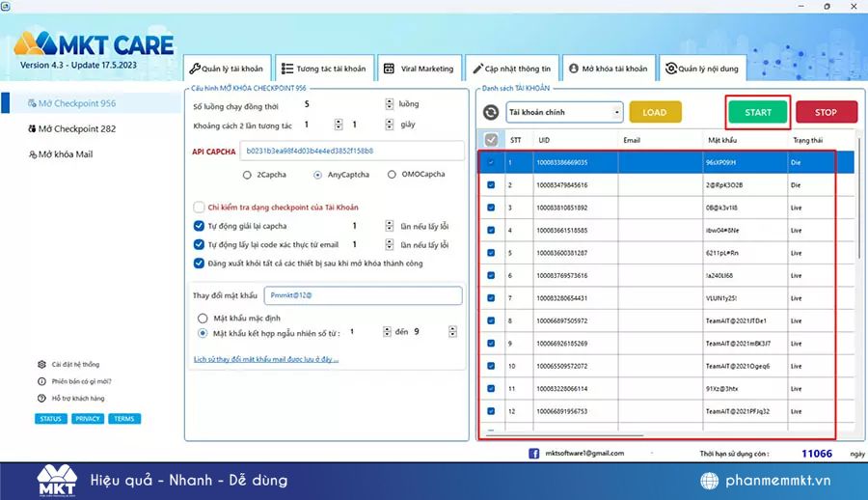Uncheck the checkbox for account row 12
Viewport: 868px width, 500px height.
[x=491, y=411]
